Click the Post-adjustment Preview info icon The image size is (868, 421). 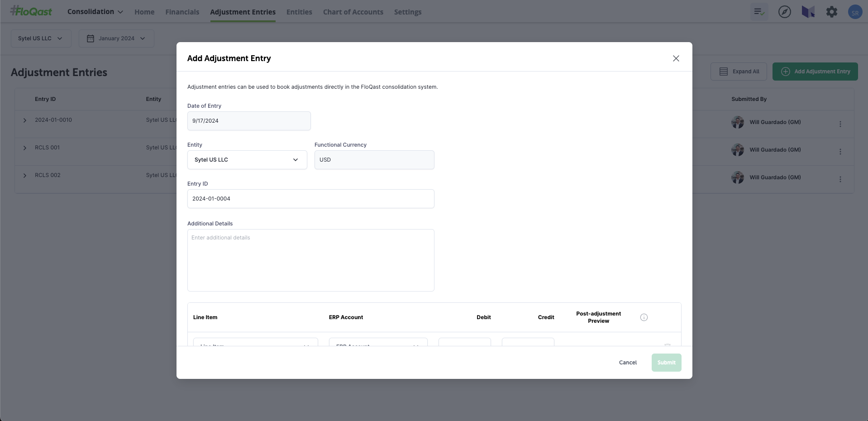[644, 317]
